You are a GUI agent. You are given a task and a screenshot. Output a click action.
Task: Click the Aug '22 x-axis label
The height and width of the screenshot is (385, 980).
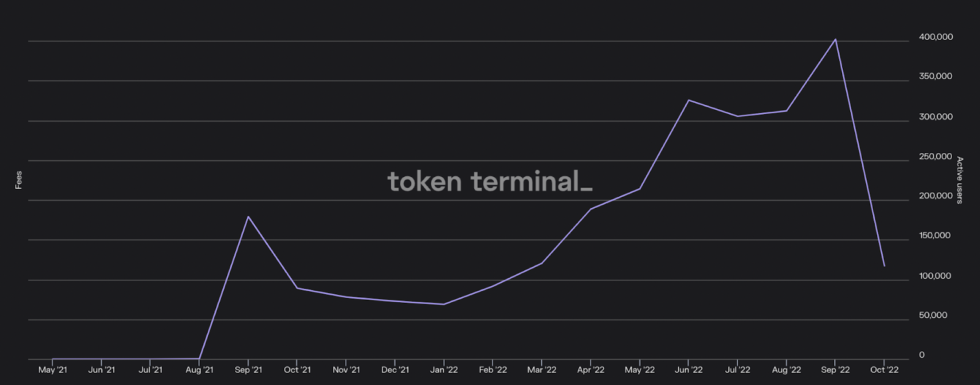pos(786,370)
